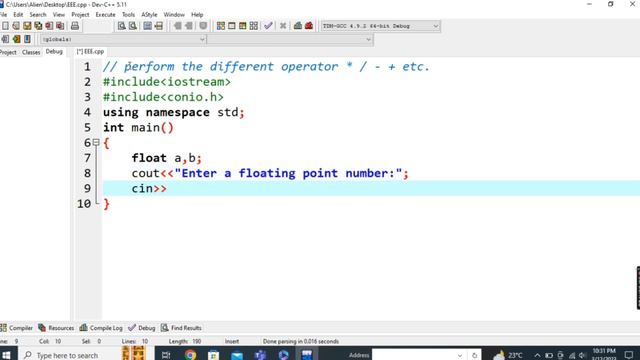Click the line 1 comment text

(x=266, y=67)
